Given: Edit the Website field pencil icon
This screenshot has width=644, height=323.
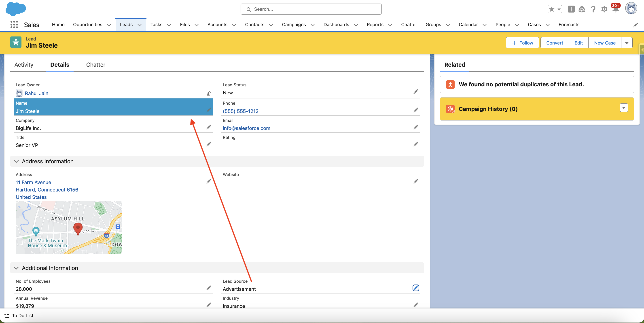Looking at the screenshot, I should (416, 181).
